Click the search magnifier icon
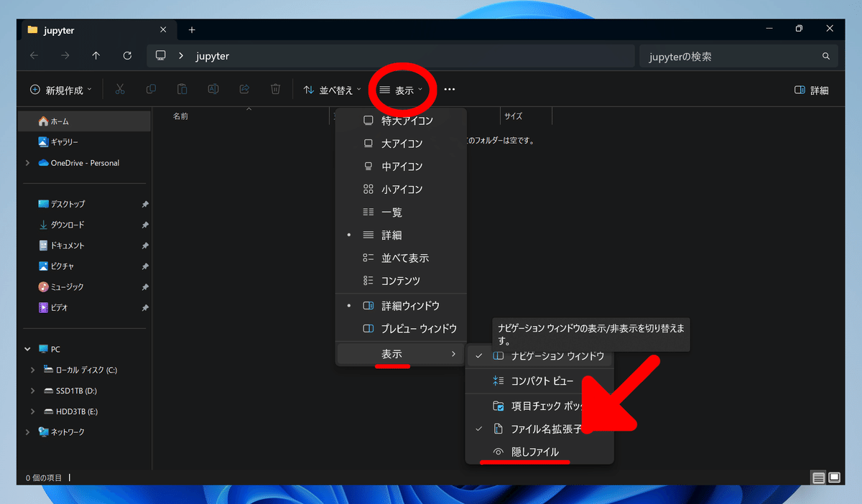 click(826, 56)
